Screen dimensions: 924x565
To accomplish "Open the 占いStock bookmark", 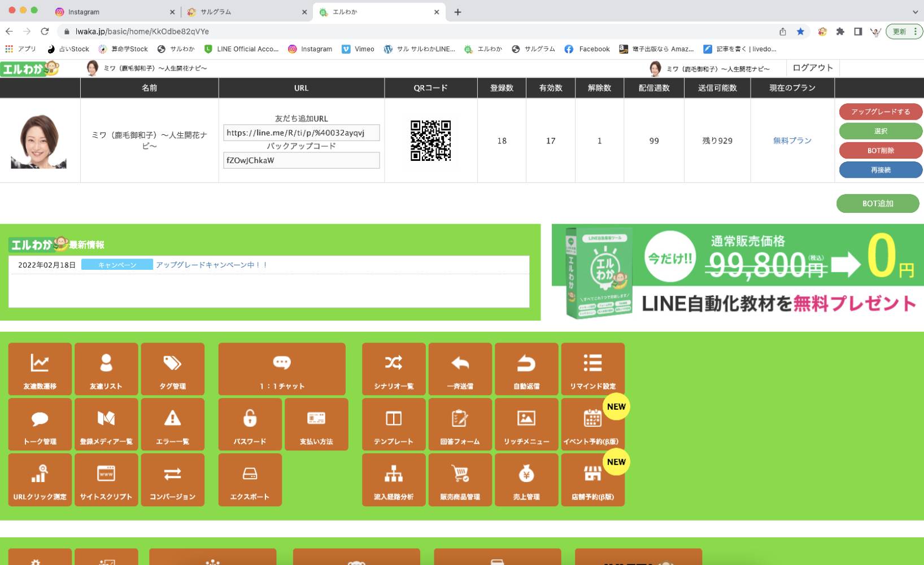I will point(68,49).
